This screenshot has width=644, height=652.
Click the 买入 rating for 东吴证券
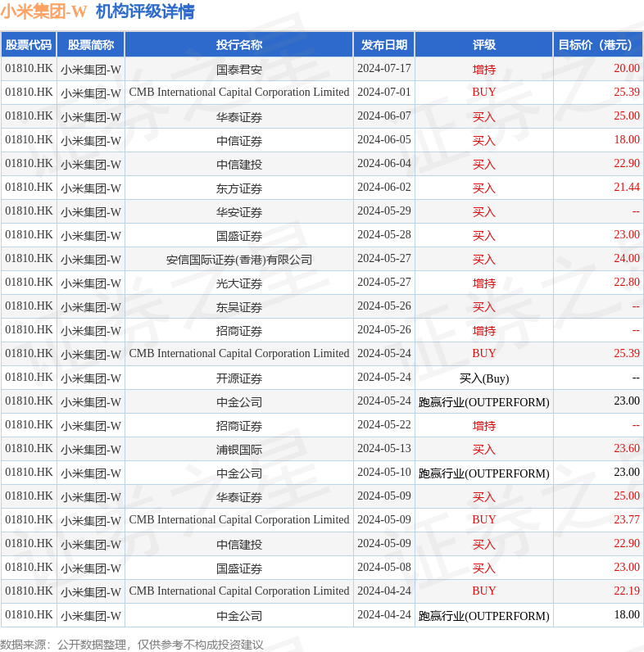[484, 307]
